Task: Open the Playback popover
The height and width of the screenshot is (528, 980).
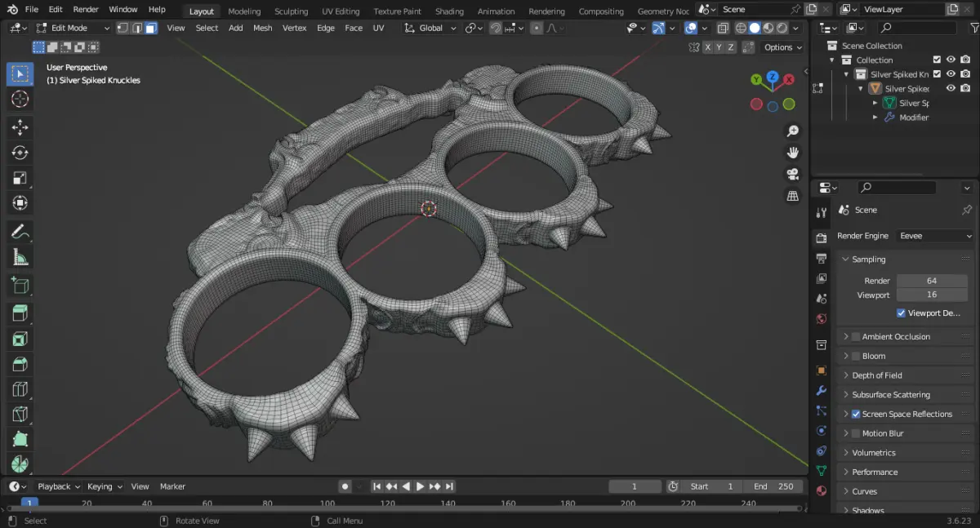Action: tap(59, 486)
